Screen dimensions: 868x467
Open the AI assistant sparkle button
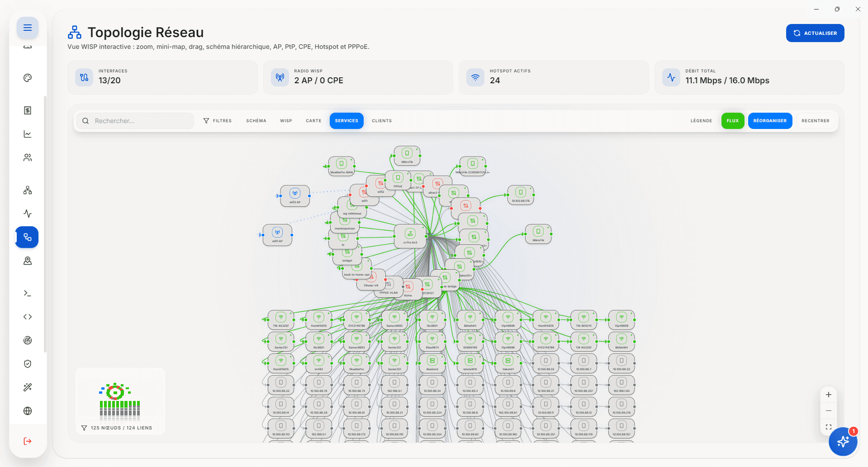pyautogui.click(x=843, y=442)
